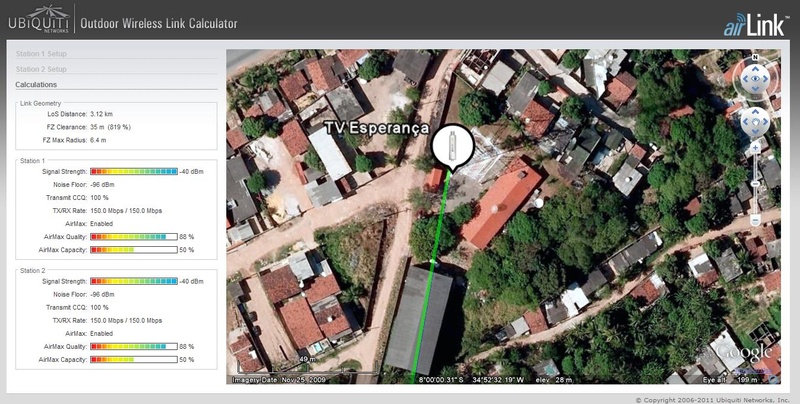
Task: Click the TV Esperança map label
Action: pos(377,128)
